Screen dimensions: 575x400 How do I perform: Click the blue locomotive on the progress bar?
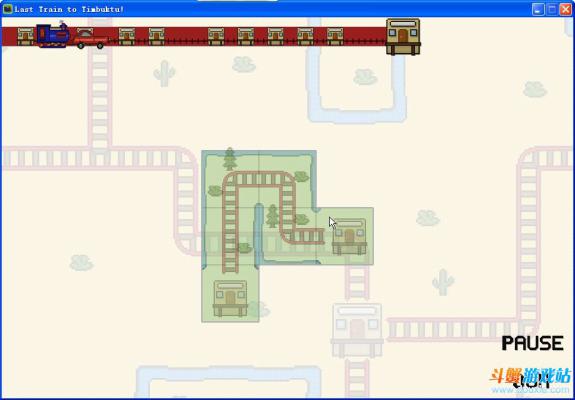click(53, 35)
